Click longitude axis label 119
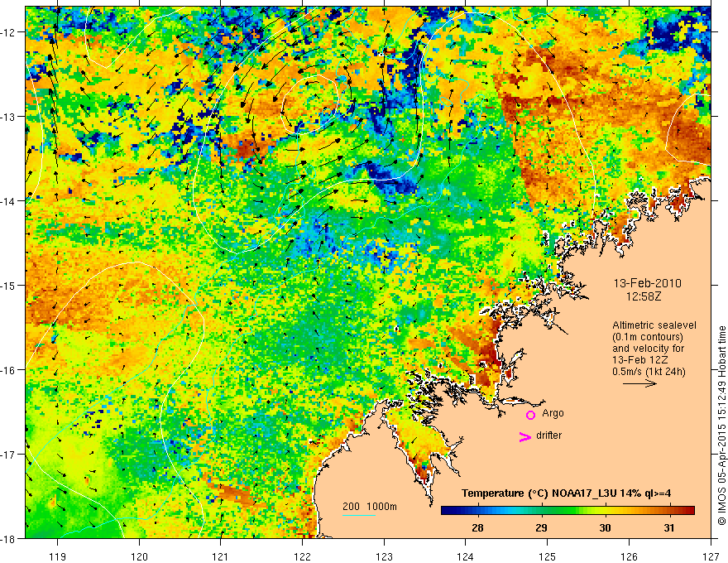 tap(58, 556)
